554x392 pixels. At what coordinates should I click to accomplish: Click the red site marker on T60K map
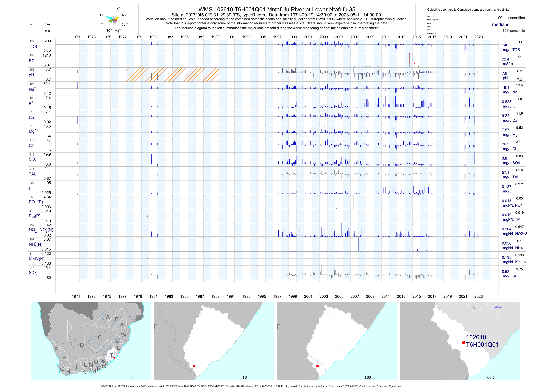[464, 343]
